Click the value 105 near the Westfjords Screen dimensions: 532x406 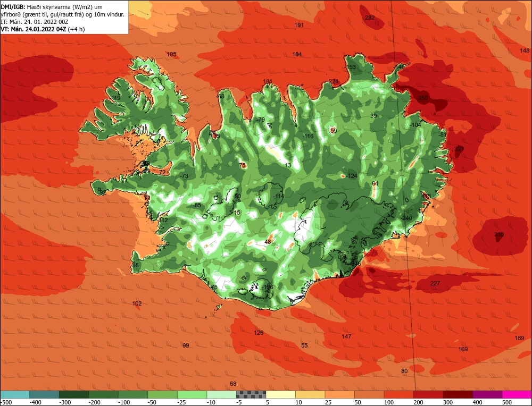pyautogui.click(x=171, y=54)
